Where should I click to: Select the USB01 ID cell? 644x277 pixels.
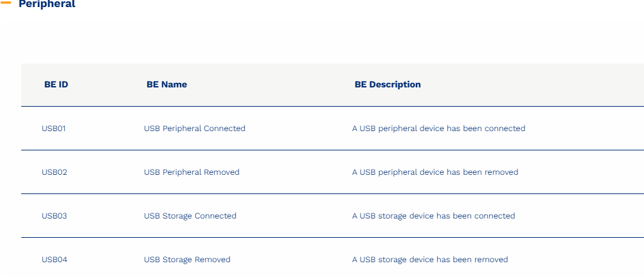[54, 129]
